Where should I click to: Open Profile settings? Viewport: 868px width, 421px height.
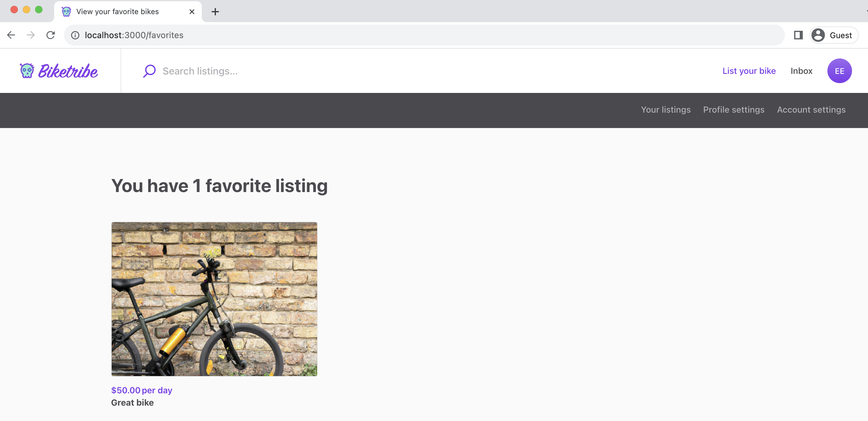click(734, 110)
